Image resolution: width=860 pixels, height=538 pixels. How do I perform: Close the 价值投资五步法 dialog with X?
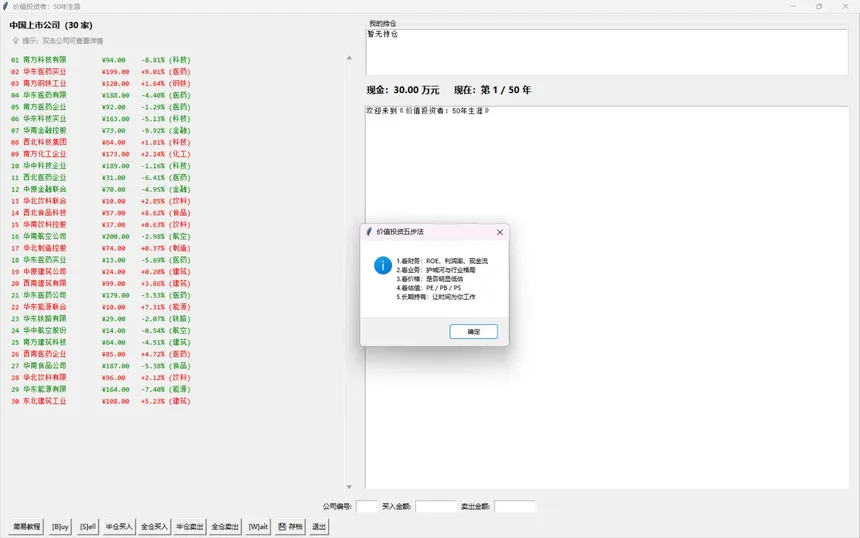tap(500, 232)
